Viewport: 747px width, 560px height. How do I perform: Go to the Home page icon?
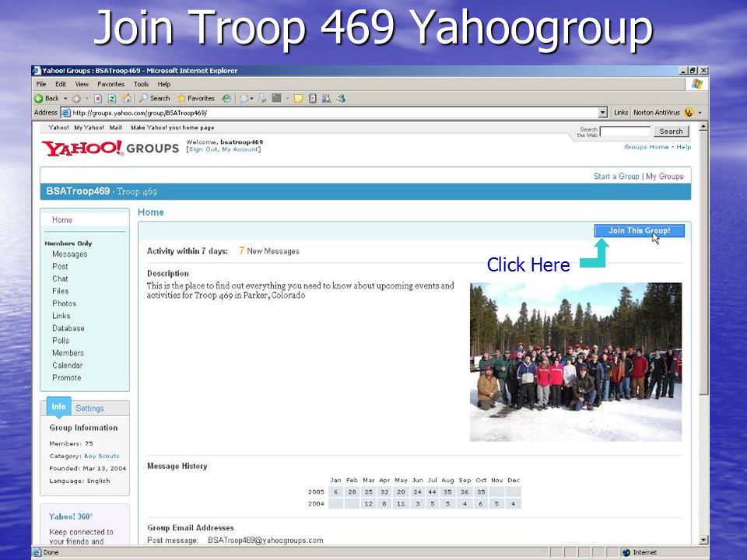point(127,99)
